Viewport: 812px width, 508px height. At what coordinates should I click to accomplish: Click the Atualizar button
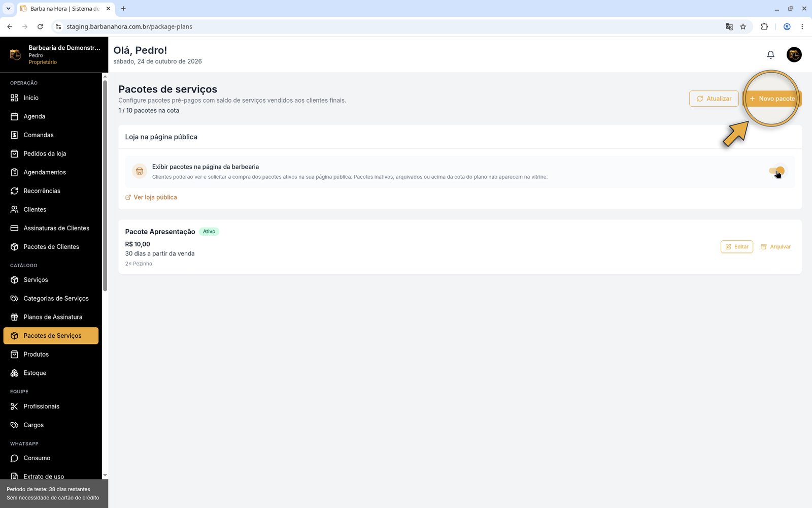(714, 99)
